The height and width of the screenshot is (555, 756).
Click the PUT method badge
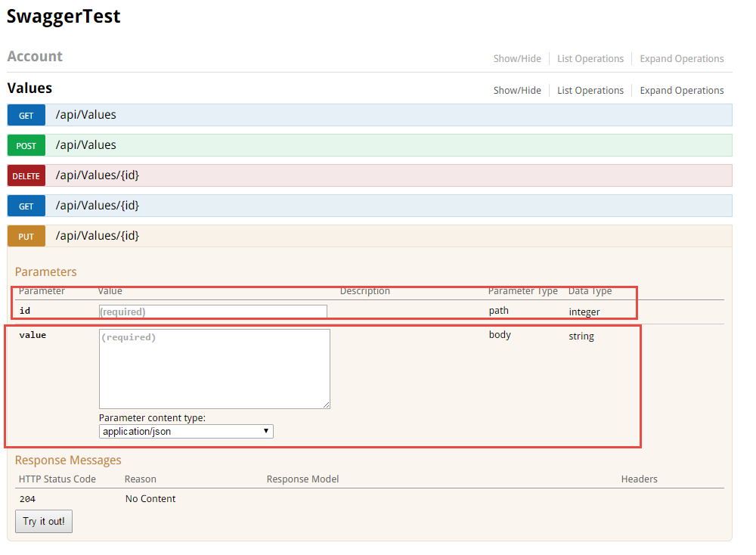click(x=26, y=236)
